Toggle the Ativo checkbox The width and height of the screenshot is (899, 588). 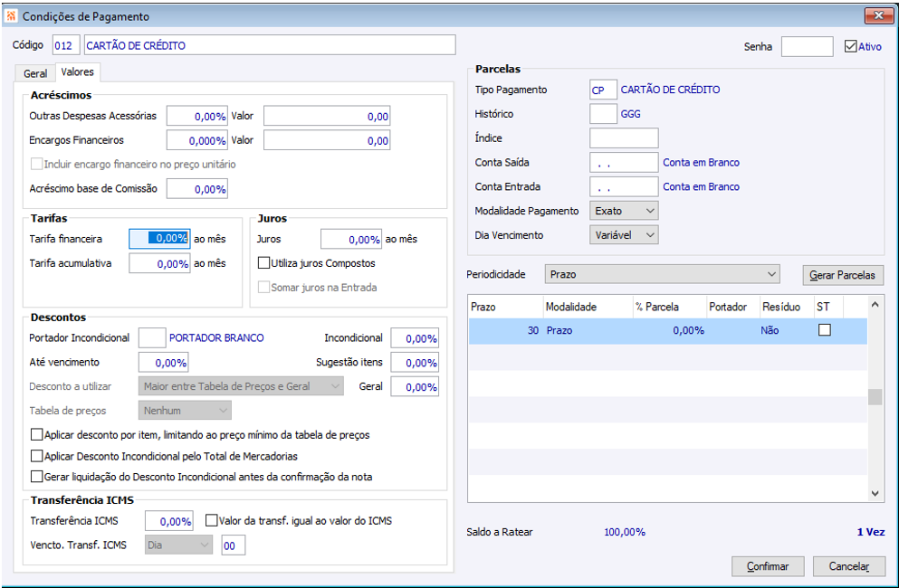[x=850, y=46]
